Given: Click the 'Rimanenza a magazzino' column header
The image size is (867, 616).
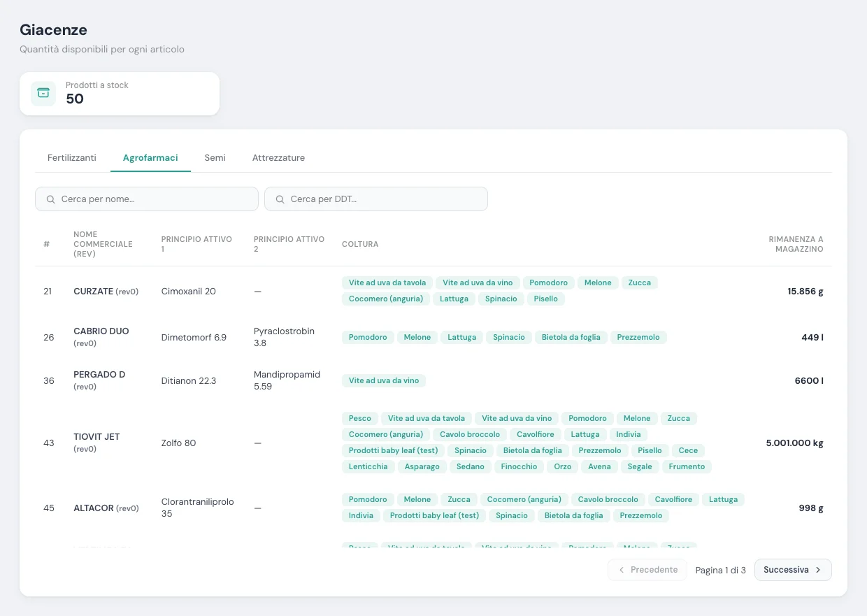Looking at the screenshot, I should (796, 244).
